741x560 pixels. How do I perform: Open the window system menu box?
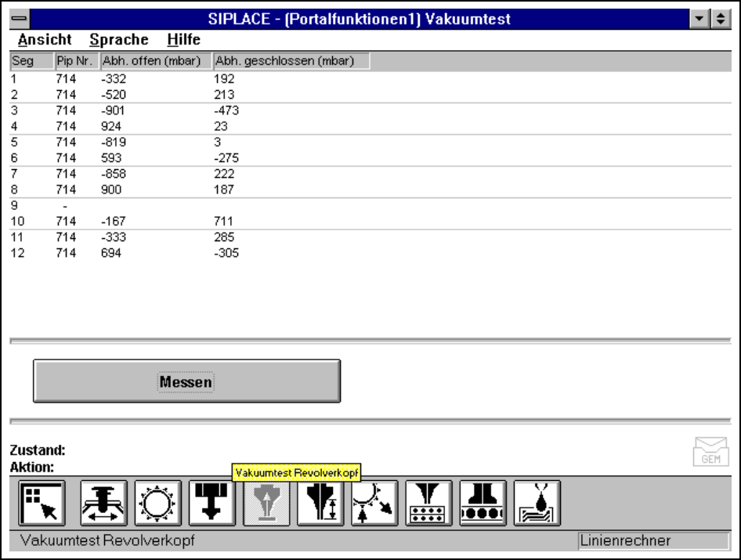coord(20,19)
